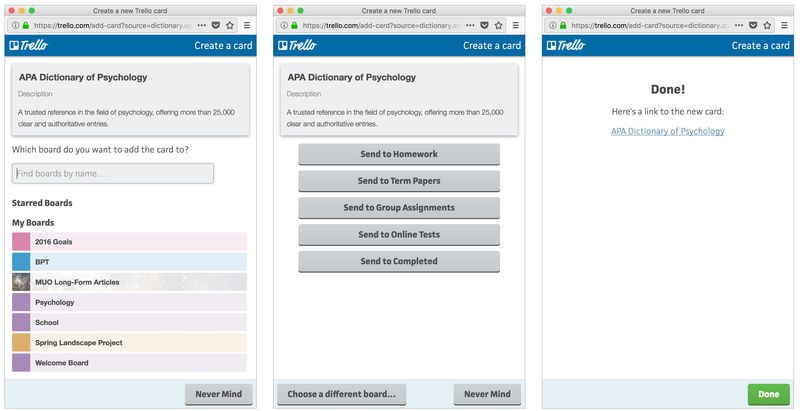Click green padlock in left window

pos(26,25)
